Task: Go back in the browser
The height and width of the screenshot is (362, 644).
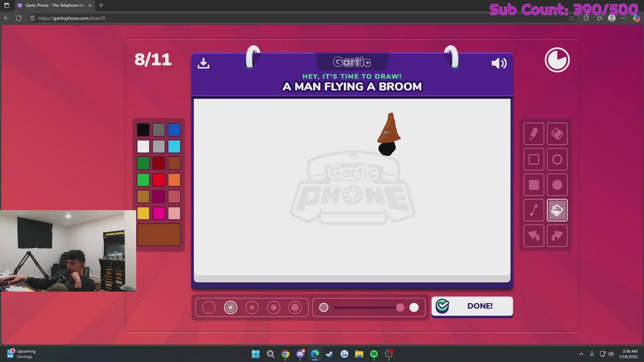Action: pyautogui.click(x=7, y=18)
